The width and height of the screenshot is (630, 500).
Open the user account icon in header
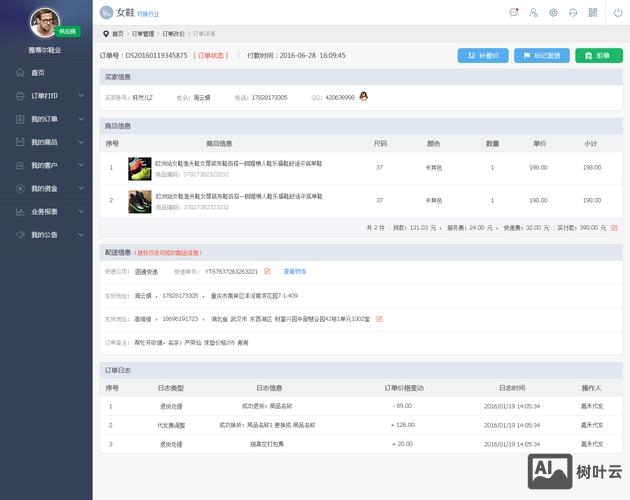(x=534, y=13)
